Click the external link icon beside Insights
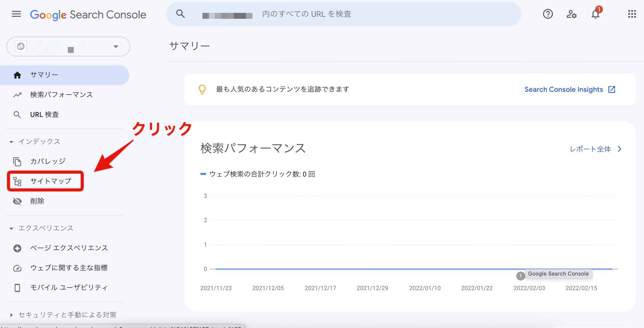 tap(612, 89)
